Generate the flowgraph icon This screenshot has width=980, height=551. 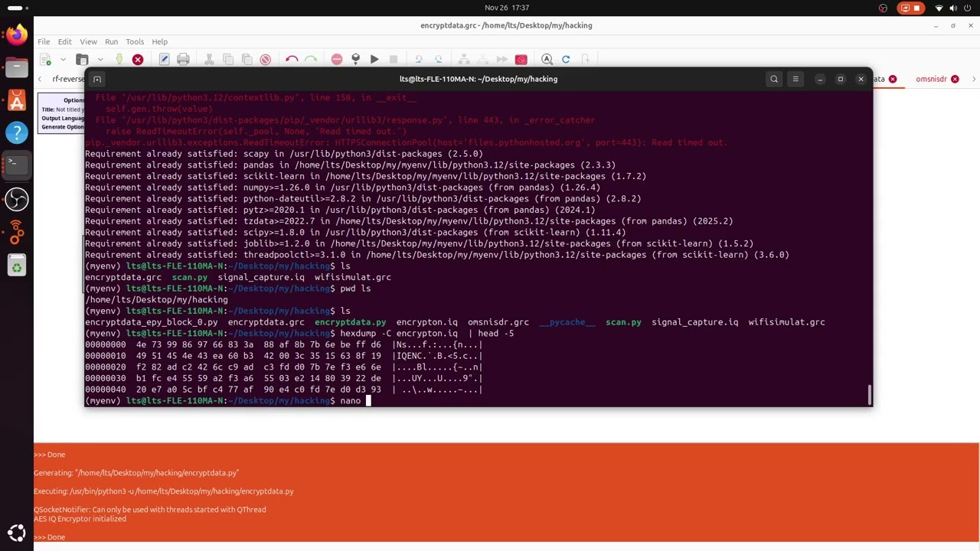point(355,60)
